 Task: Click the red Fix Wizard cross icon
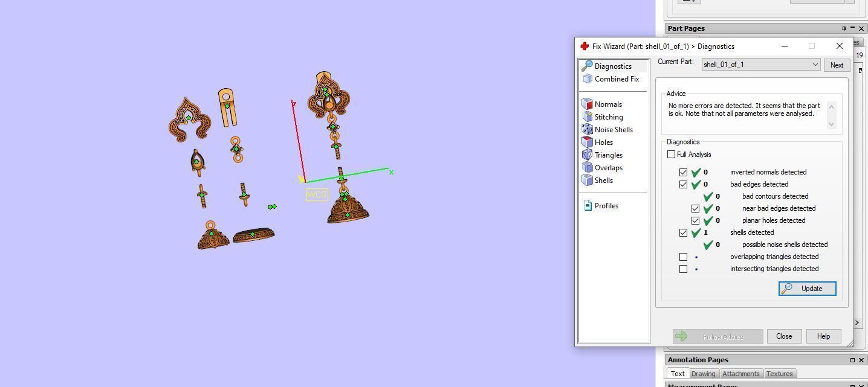pyautogui.click(x=584, y=46)
